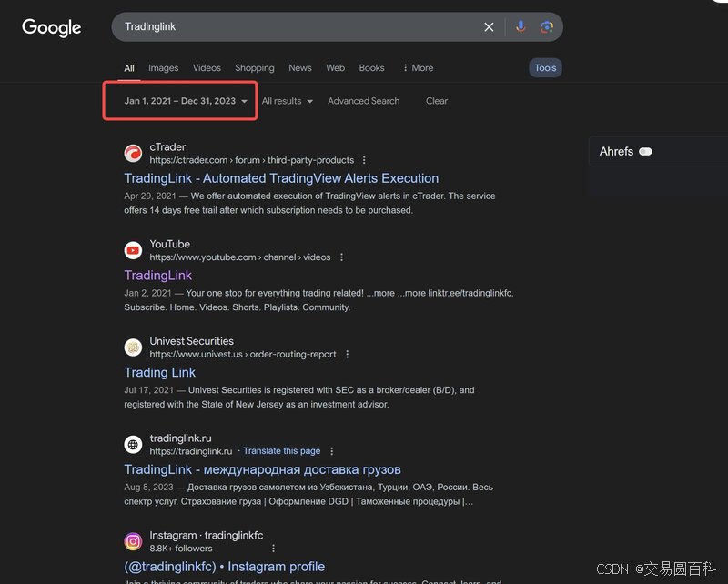Open the @tradinglinkfc Instagram profile result

point(224,567)
